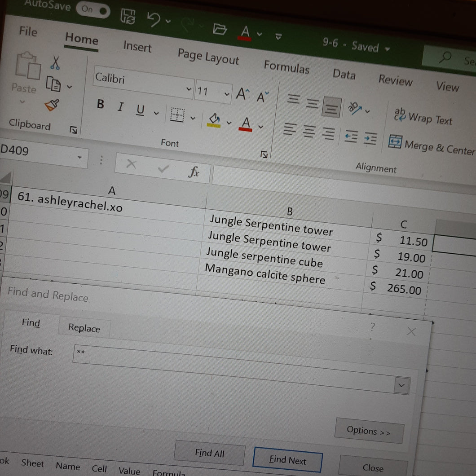Open the Find what history dropdown
The height and width of the screenshot is (476, 476).
401,385
